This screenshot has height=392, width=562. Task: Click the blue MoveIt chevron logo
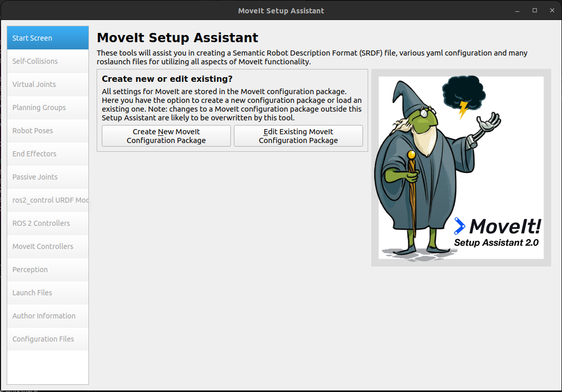pos(459,226)
